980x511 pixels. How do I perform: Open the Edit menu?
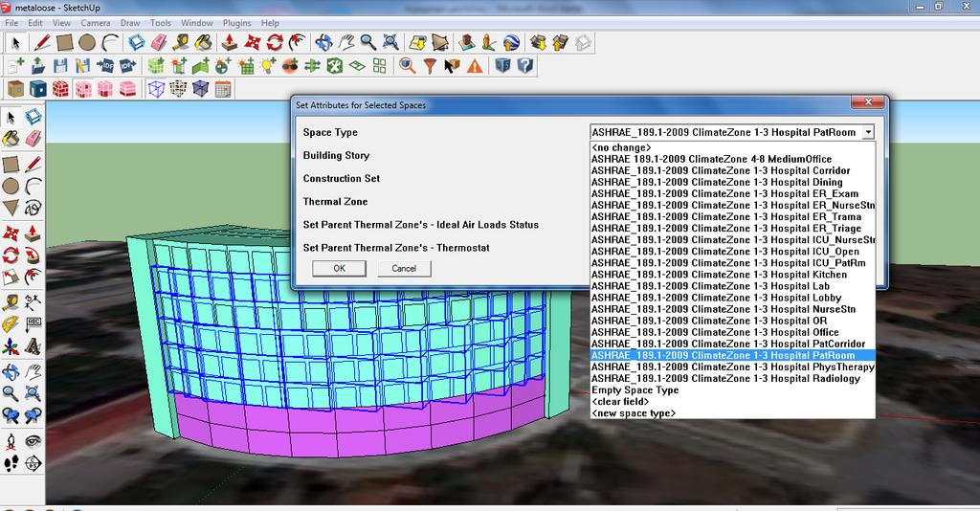coord(35,23)
